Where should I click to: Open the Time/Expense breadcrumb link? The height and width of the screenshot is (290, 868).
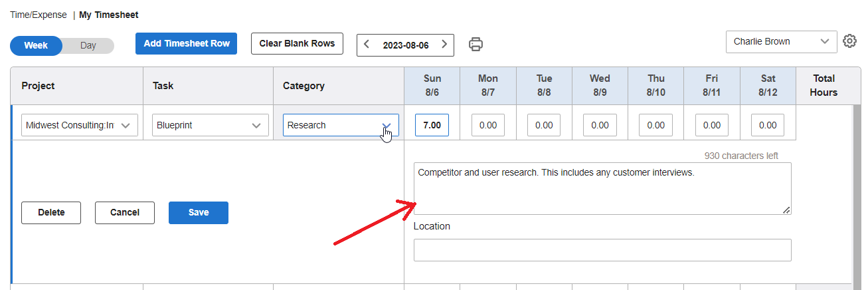pyautogui.click(x=39, y=15)
